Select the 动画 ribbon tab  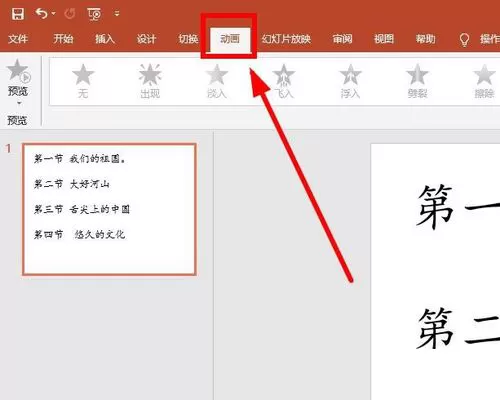point(230,39)
